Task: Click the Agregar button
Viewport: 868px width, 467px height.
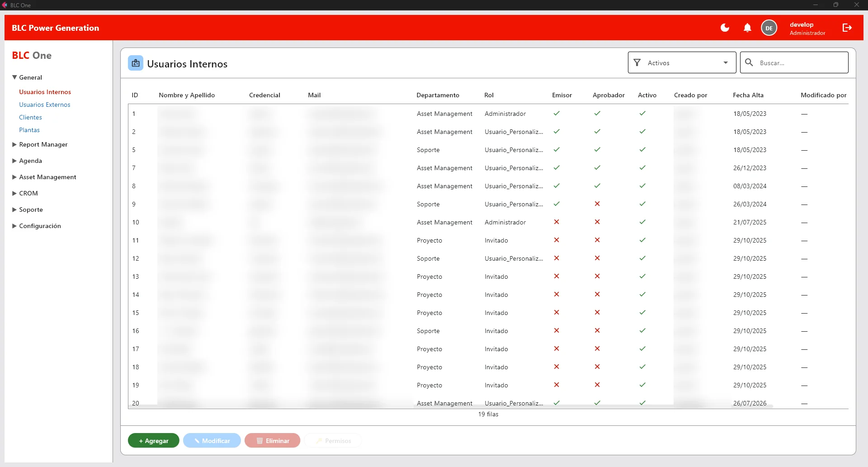Action: pos(154,440)
